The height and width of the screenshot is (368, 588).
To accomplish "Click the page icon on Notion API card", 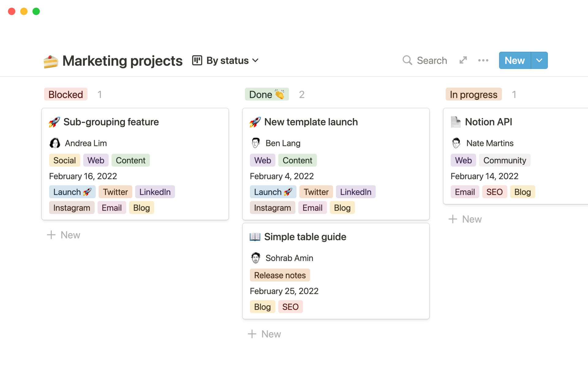I will coord(456,122).
